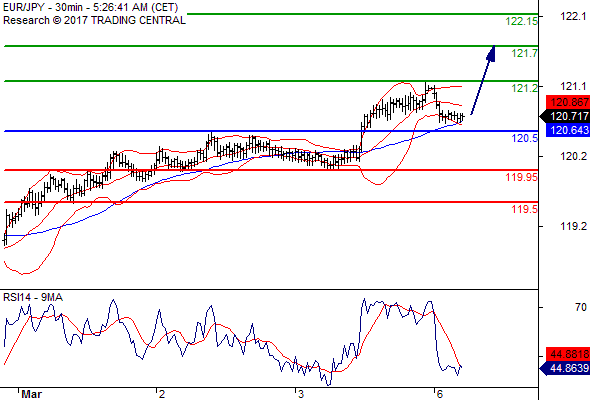Screen dimensions: 590x400
Task: Select the day 3 timeline marker
Action: (x=300, y=394)
